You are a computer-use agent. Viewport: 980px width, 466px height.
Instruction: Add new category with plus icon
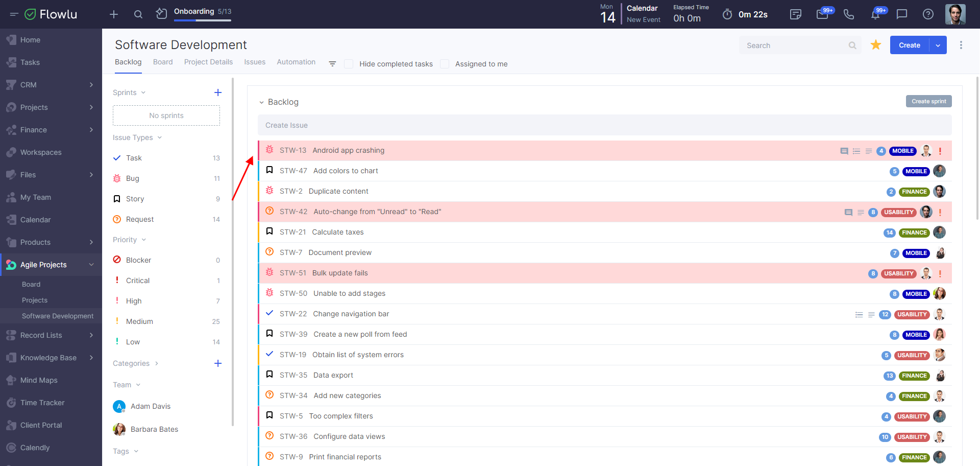coord(218,363)
